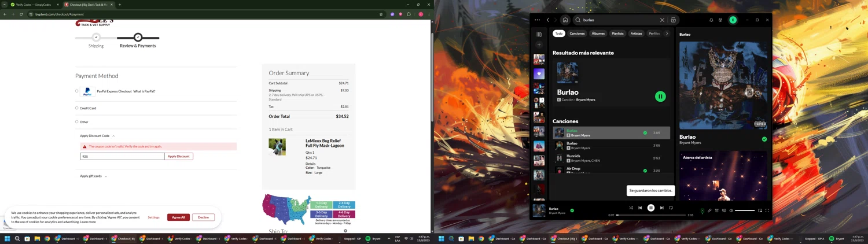
Task: Select the Hunnids song row
Action: coord(611,158)
